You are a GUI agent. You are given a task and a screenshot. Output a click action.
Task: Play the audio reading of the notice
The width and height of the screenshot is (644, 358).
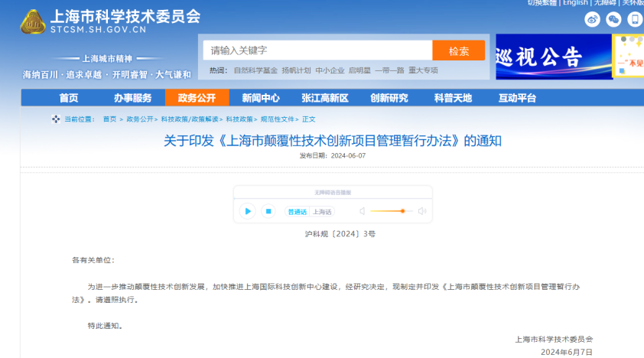247,211
